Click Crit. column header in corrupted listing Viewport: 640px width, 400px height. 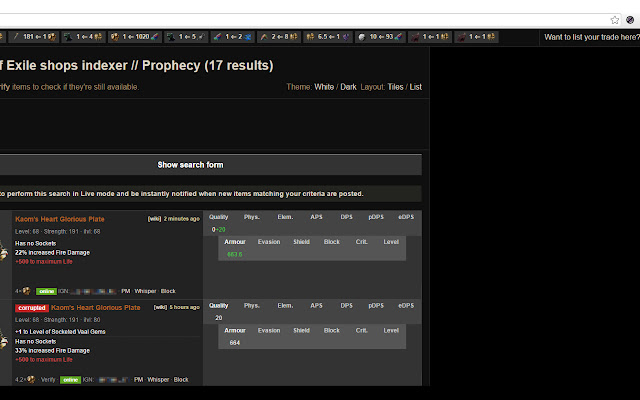pyautogui.click(x=362, y=331)
